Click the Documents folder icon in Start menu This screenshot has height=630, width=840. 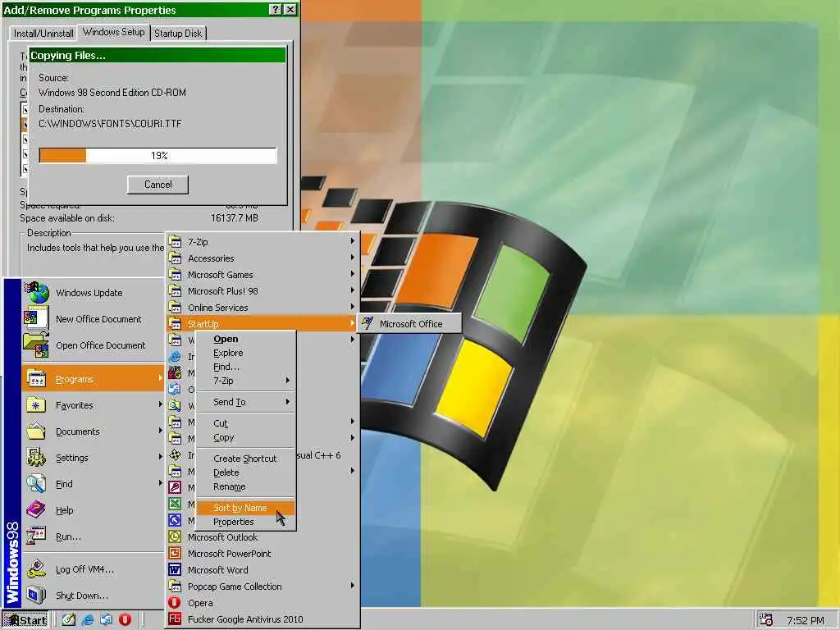tap(36, 431)
